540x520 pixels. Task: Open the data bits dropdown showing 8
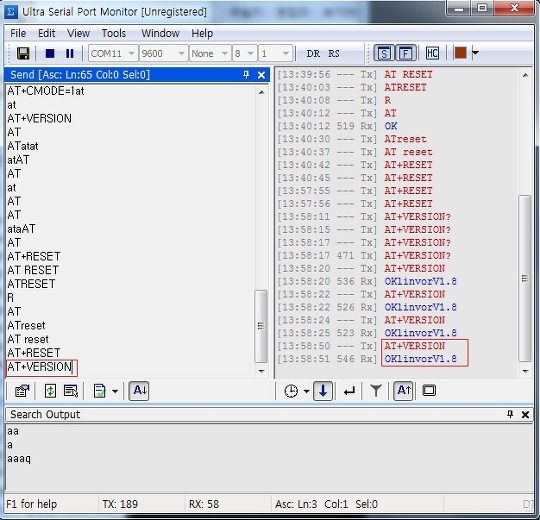[x=245, y=53]
